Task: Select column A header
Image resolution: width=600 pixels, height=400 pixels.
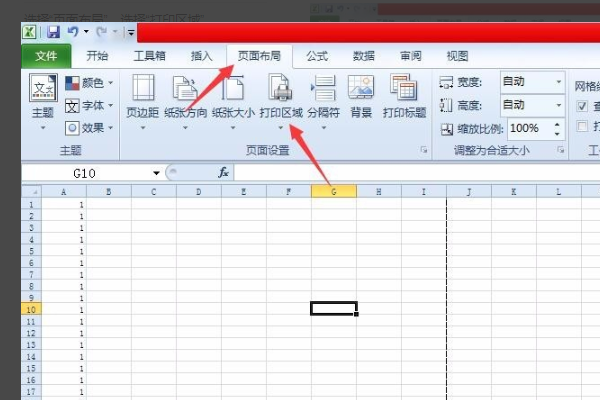Action: click(64, 191)
